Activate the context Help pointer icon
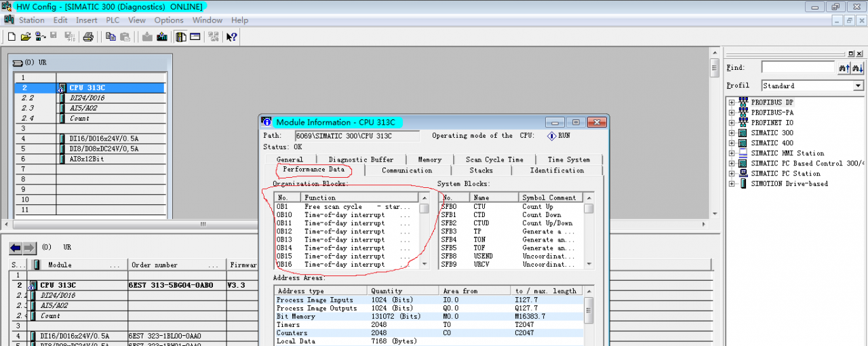 pos(232,37)
